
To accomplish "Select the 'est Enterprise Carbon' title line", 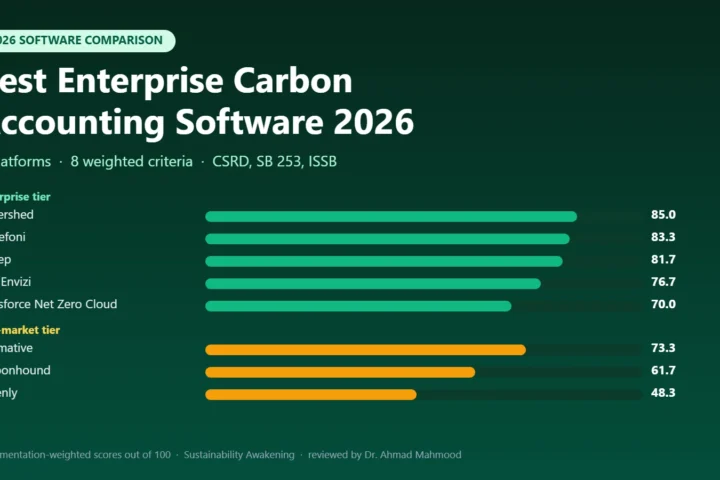I will point(176,81).
